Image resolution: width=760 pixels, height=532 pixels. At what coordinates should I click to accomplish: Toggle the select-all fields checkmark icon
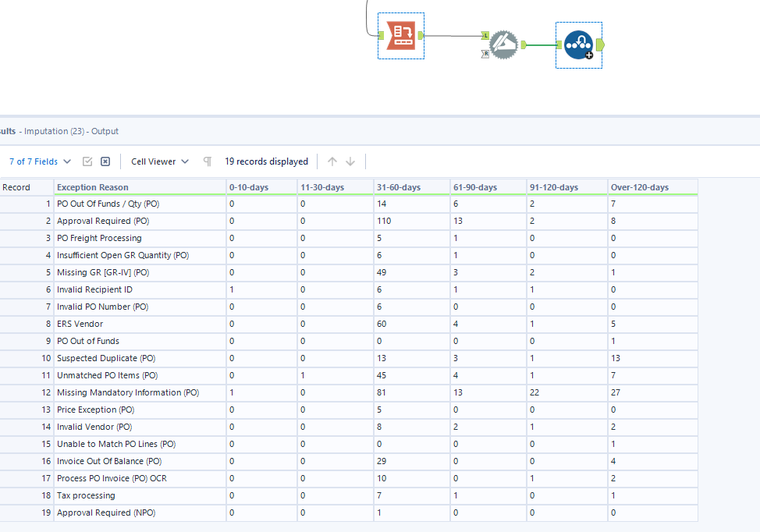coord(87,161)
